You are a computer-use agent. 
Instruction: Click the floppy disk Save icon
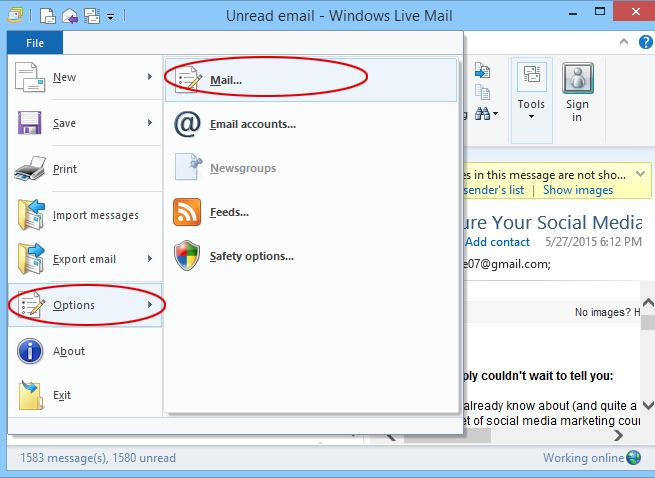point(30,122)
